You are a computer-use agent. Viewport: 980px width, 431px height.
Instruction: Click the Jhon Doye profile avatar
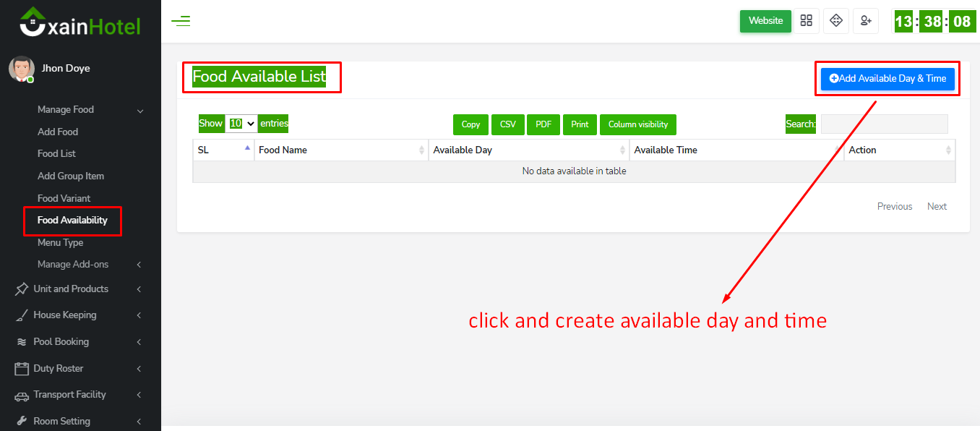coord(21,69)
